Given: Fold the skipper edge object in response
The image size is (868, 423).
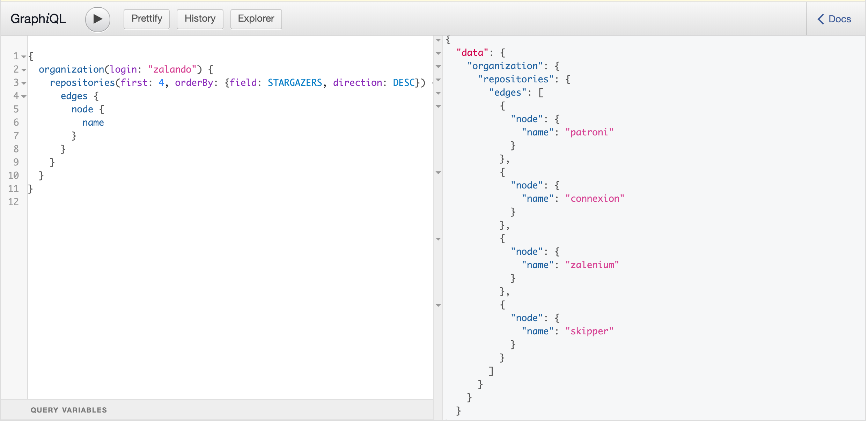Looking at the screenshot, I should pos(438,305).
